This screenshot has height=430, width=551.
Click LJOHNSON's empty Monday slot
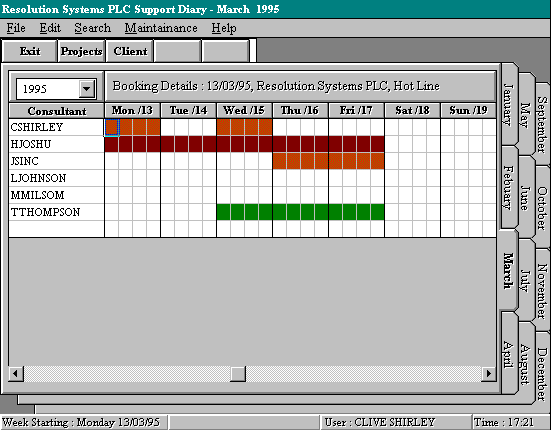tap(132, 178)
